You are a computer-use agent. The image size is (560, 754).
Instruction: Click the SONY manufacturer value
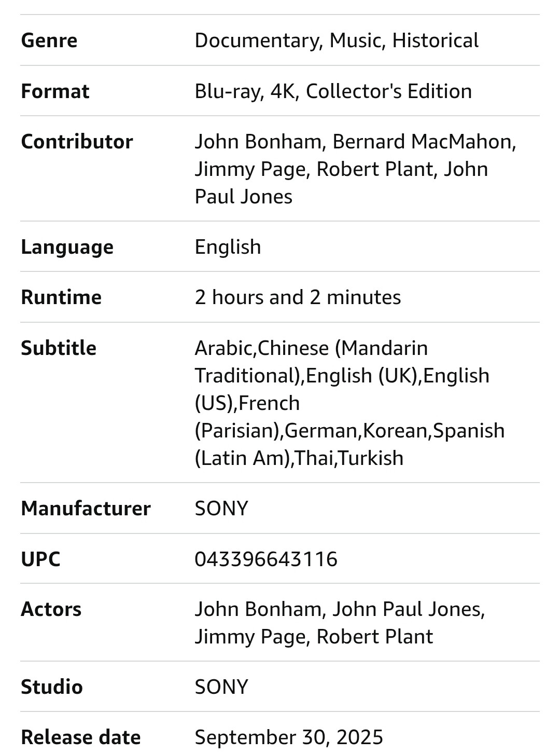click(221, 508)
